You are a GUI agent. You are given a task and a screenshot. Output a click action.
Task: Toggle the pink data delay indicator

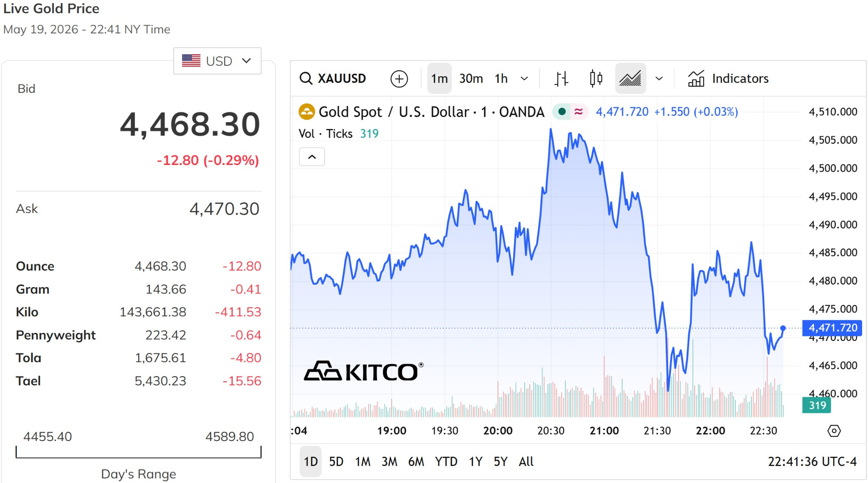pyautogui.click(x=578, y=112)
